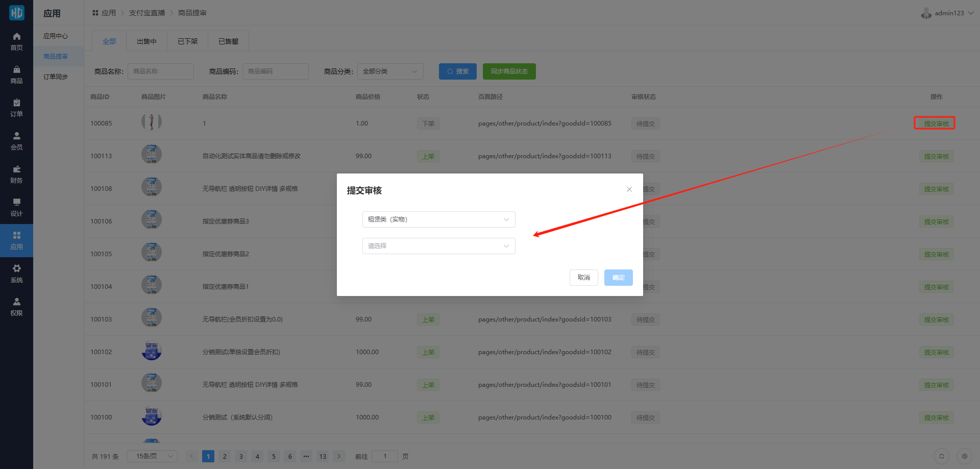Open the 商品 goods sidebar icon
980x469 pixels.
click(16, 75)
